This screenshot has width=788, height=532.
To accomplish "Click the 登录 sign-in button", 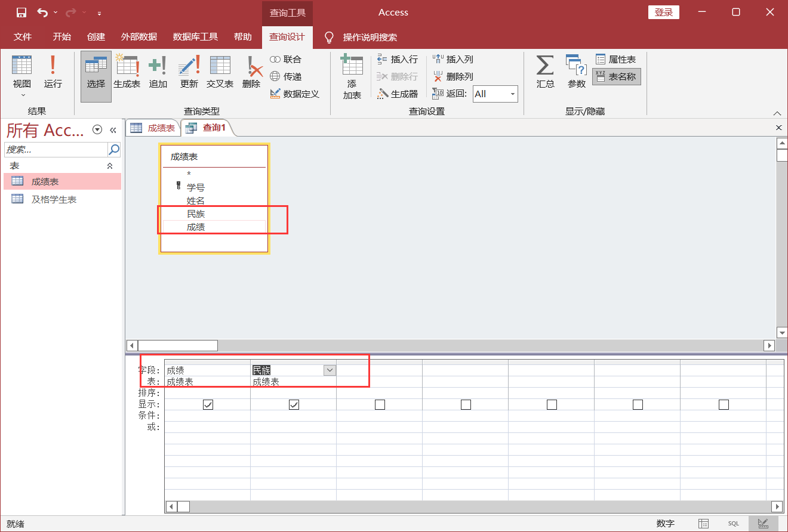I will tap(664, 13).
